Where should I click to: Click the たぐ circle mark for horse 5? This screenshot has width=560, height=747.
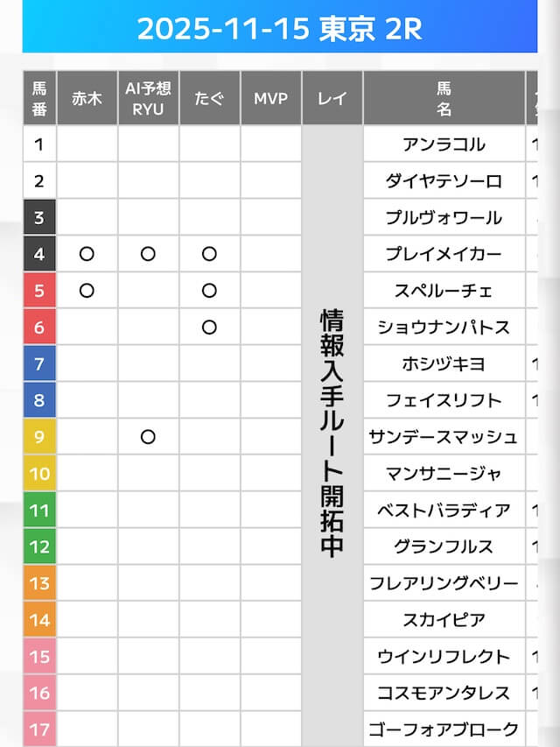(x=209, y=291)
